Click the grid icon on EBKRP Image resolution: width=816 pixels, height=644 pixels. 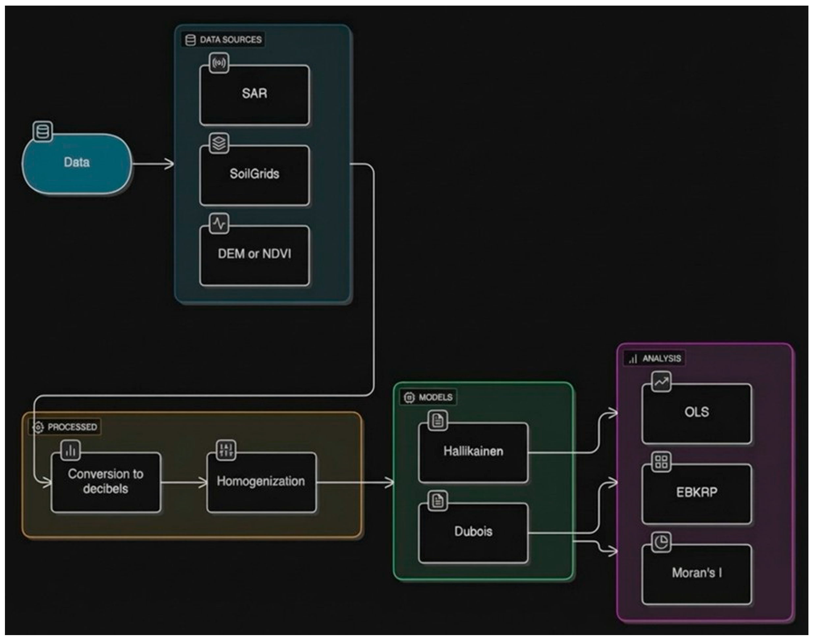point(661,462)
